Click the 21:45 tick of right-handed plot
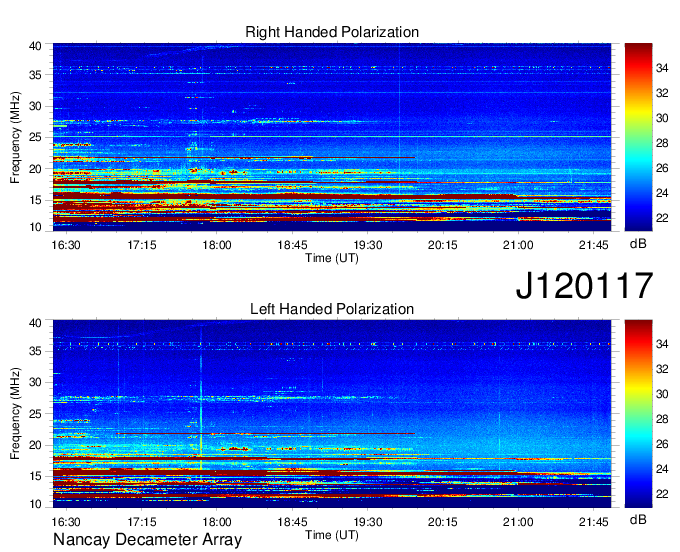Image resolution: width=680 pixels, height=552 pixels. [x=594, y=245]
